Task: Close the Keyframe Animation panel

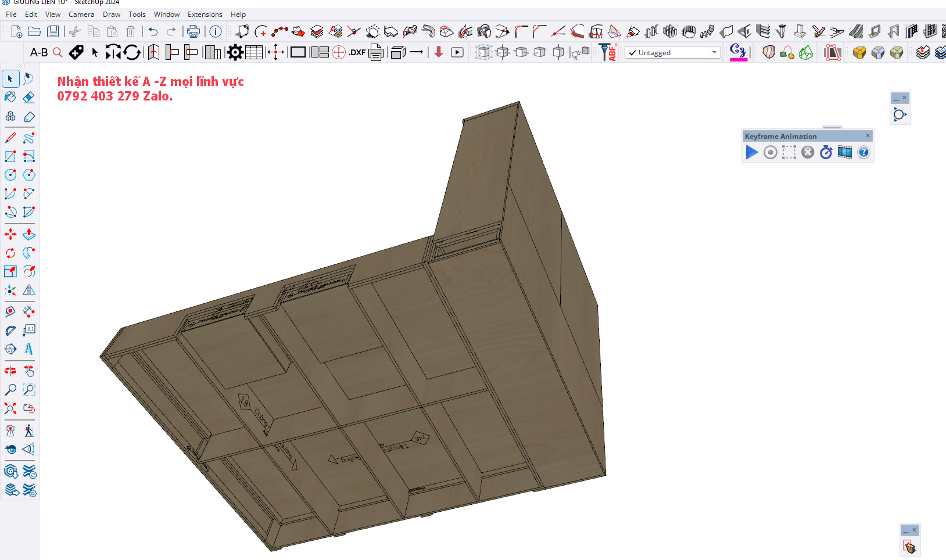Action: (868, 136)
